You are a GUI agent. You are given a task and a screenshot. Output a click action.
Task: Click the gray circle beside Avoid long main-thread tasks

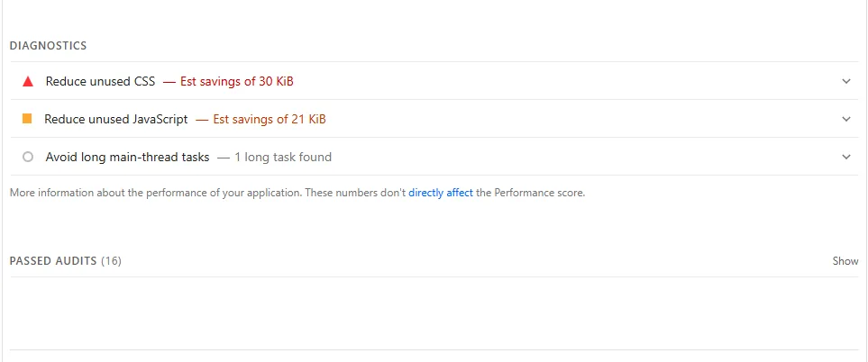(x=28, y=157)
